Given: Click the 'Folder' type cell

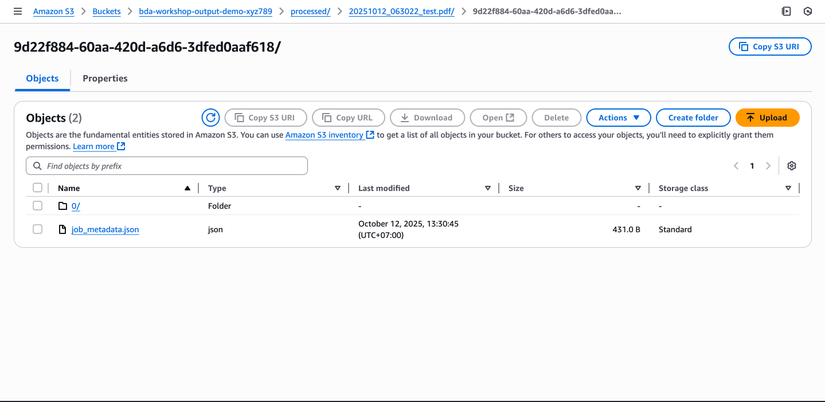Looking at the screenshot, I should 219,206.
